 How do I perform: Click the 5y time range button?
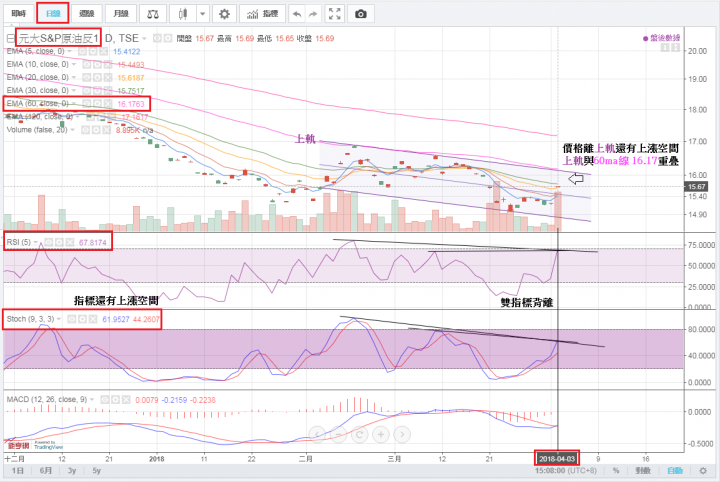(96, 470)
